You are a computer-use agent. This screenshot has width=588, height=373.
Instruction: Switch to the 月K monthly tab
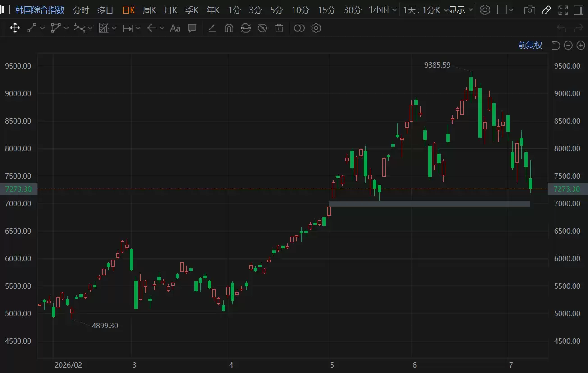(170, 10)
